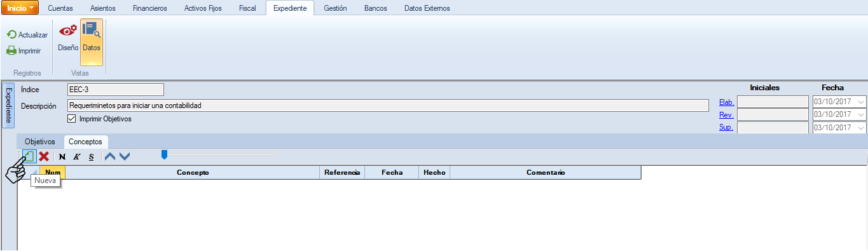Screen dimensions: 868x251
Task: Switch to the Cuentas tab
Action: [60, 8]
